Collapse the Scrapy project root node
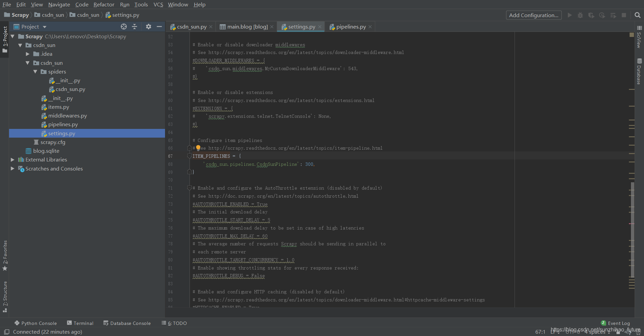This screenshot has height=336, width=644. pos(13,36)
